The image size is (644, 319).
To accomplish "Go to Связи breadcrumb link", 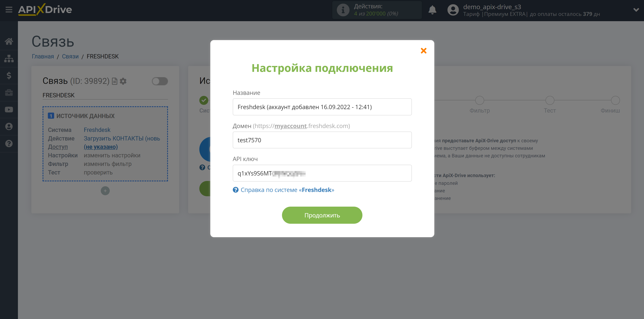I will click(x=70, y=57).
